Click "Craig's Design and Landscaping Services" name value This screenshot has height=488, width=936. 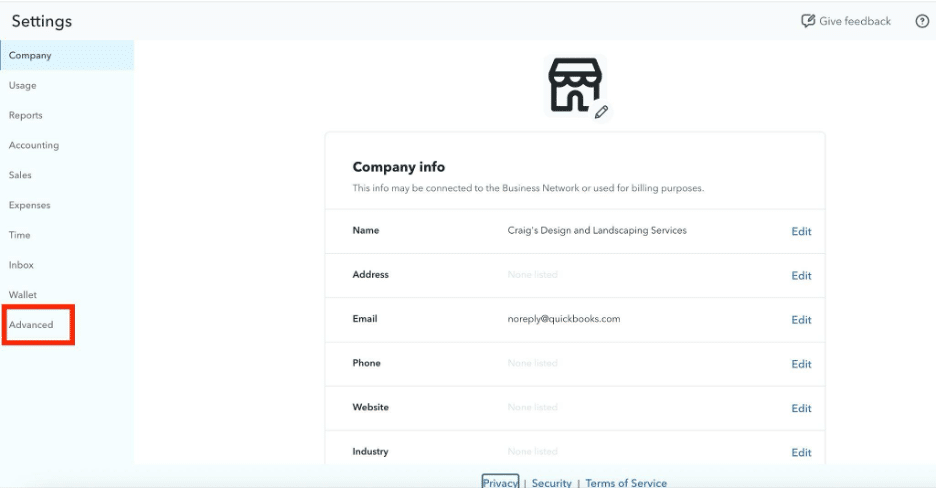[597, 230]
